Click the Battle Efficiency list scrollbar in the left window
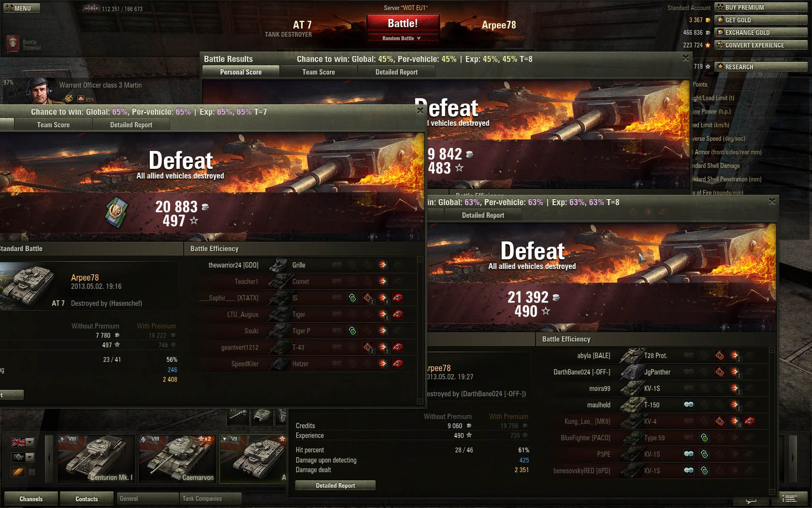Viewport: 812px width, 508px height. tap(420, 330)
